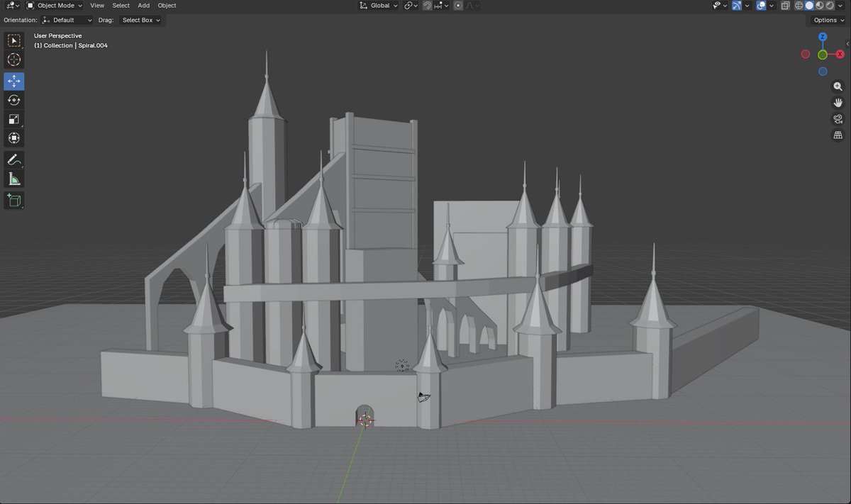Click the hand pan view button
Viewport: 851px width, 504px height.
click(x=838, y=102)
